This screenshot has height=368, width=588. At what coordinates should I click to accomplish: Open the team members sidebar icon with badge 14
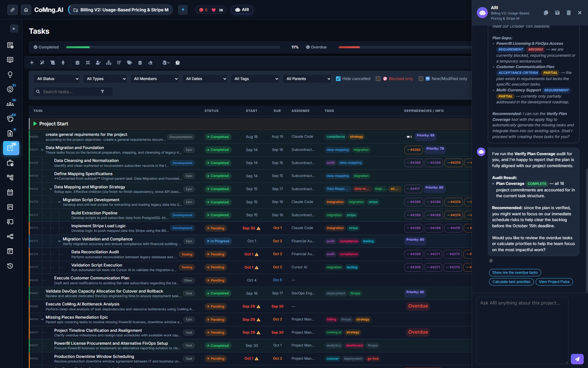point(10,104)
